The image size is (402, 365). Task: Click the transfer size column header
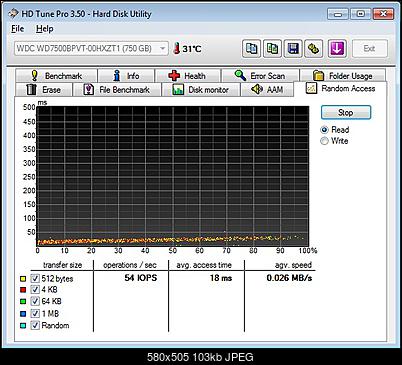pos(62,265)
